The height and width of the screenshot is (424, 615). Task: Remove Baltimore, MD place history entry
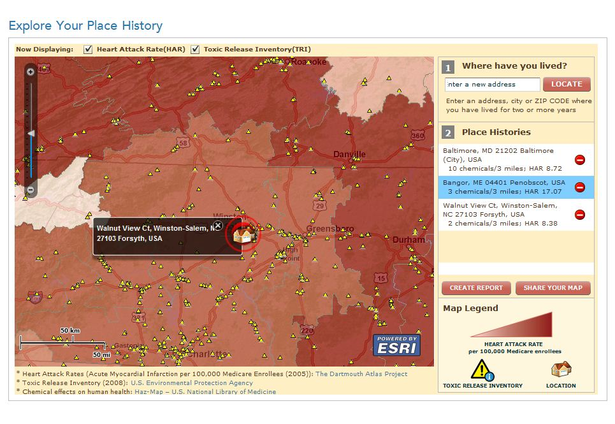(580, 160)
